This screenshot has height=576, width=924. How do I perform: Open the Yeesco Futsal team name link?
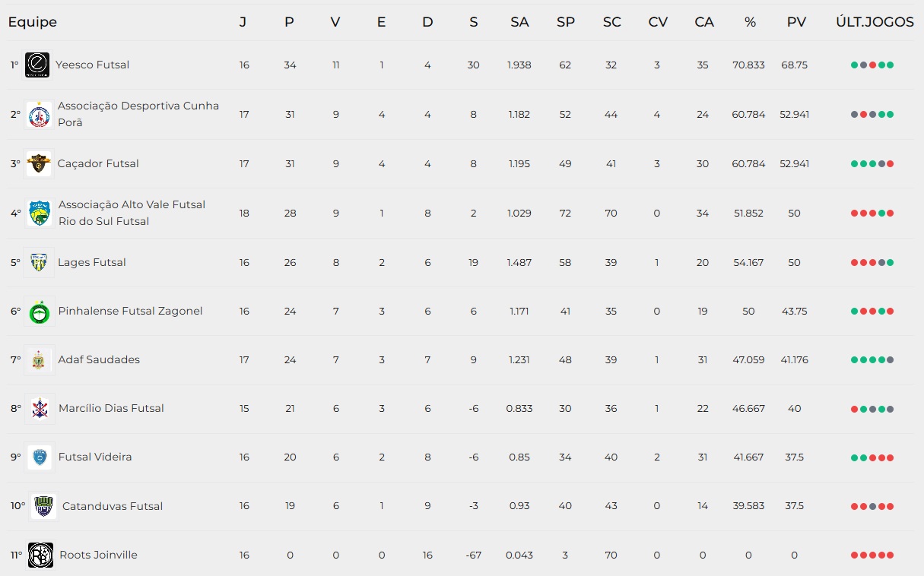(92, 65)
